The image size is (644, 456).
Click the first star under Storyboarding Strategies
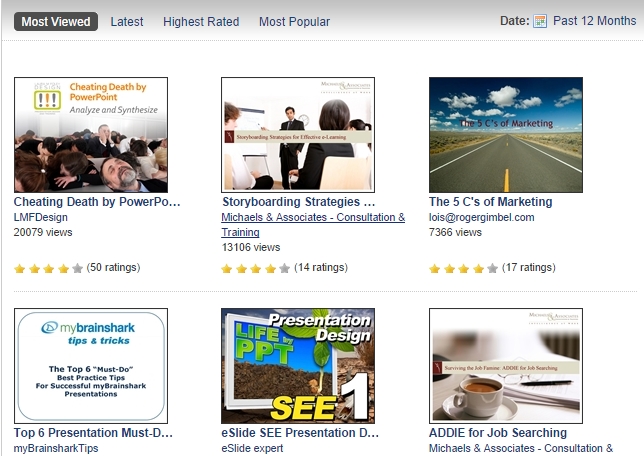point(226,269)
